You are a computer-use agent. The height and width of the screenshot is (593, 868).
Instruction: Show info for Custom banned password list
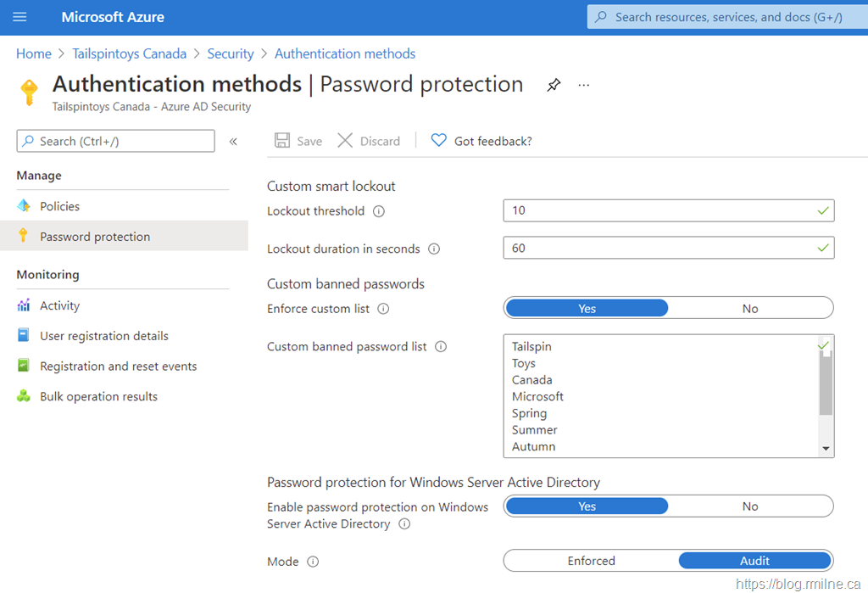click(x=441, y=347)
